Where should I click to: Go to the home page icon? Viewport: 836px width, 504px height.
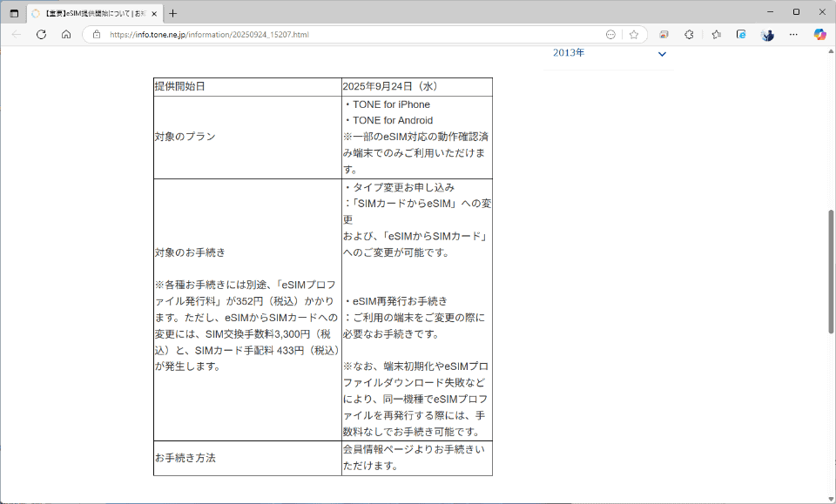tap(66, 35)
